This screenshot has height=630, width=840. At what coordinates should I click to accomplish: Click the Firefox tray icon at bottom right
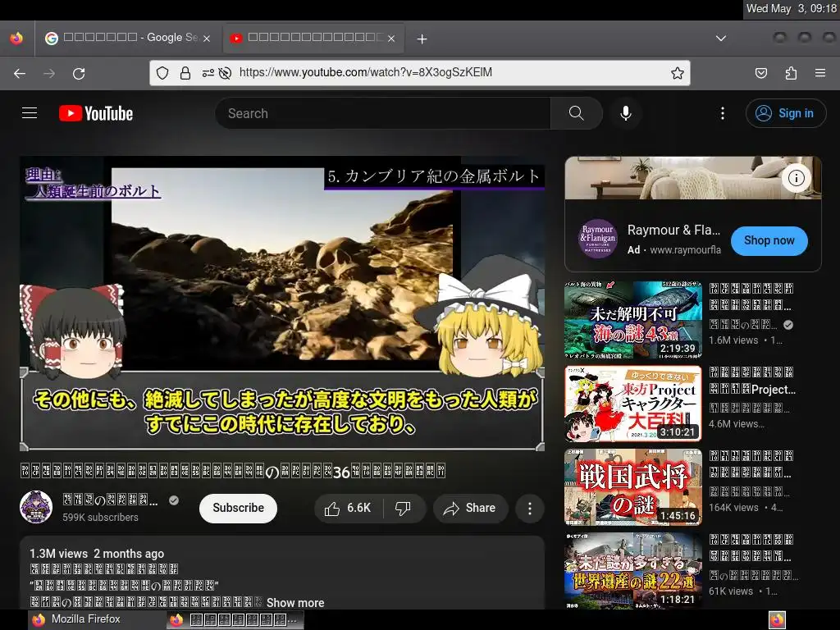tap(777, 620)
